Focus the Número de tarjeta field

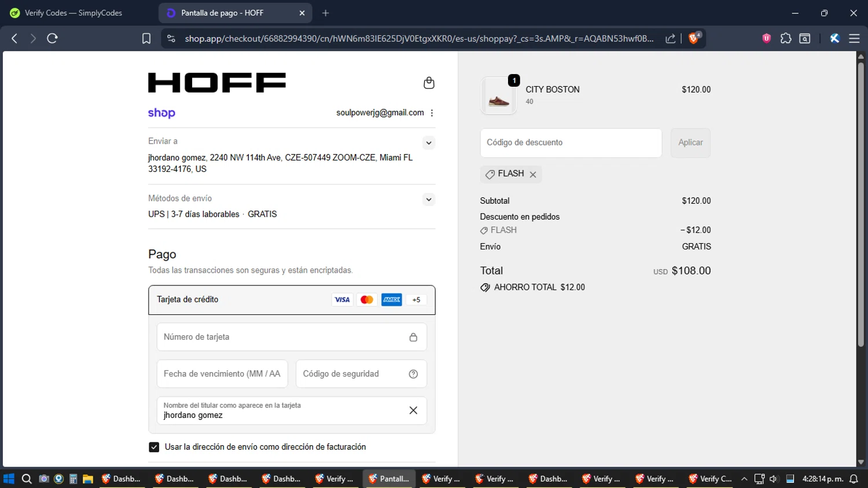(292, 337)
